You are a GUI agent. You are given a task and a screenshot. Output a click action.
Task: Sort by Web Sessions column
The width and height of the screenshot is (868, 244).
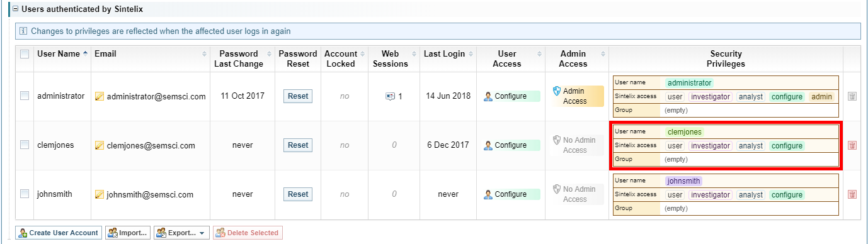point(394,58)
